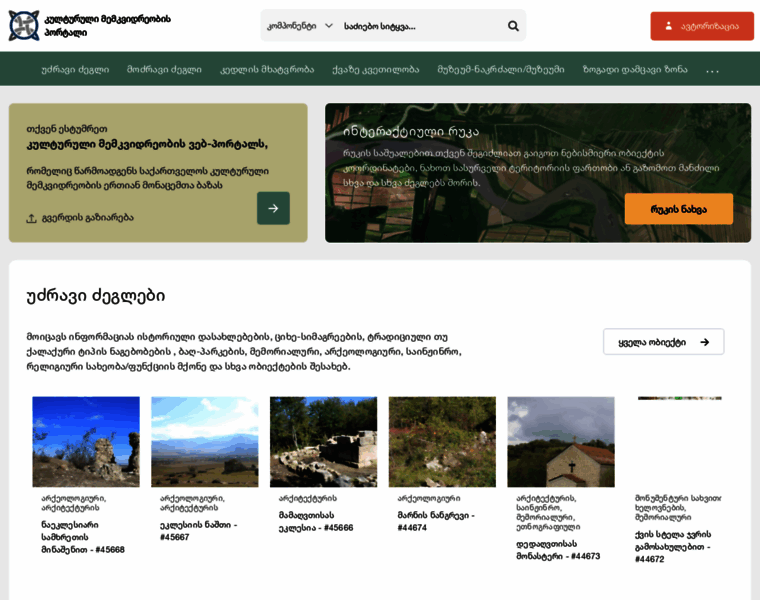The image size is (760, 600).
Task: Open ზოგადი დამცავი ზონა menu item
Action: pyautogui.click(x=635, y=69)
